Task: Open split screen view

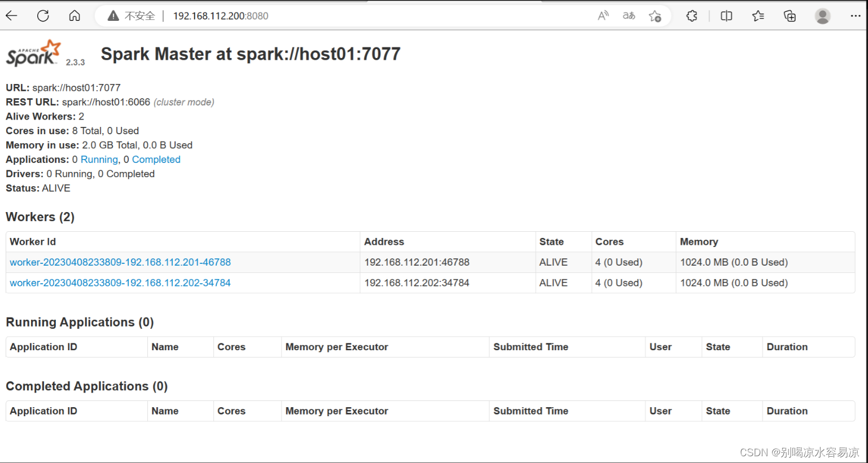Action: tap(726, 15)
